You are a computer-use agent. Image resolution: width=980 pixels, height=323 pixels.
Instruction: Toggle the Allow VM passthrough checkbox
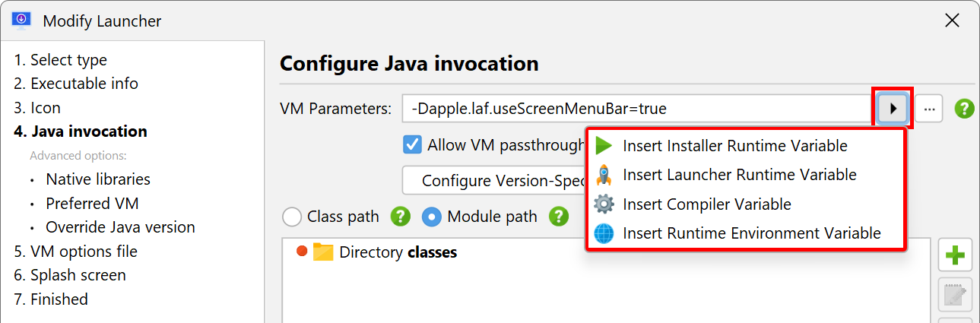(412, 144)
